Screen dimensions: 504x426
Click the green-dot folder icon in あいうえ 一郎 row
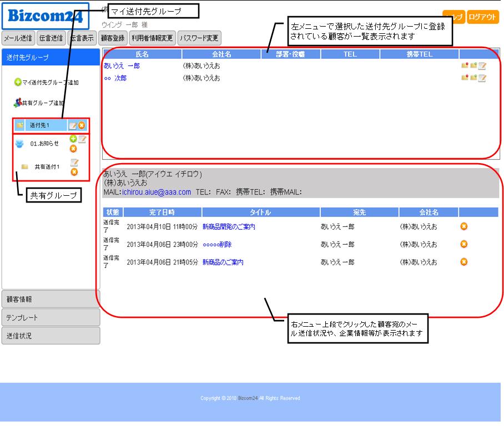[473, 65]
